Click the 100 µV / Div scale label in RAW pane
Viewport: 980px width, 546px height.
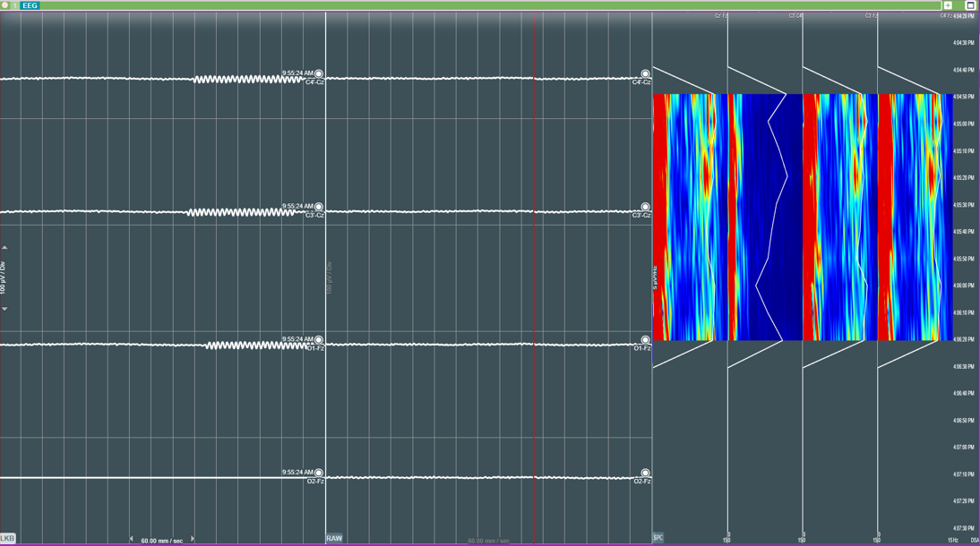[330, 278]
